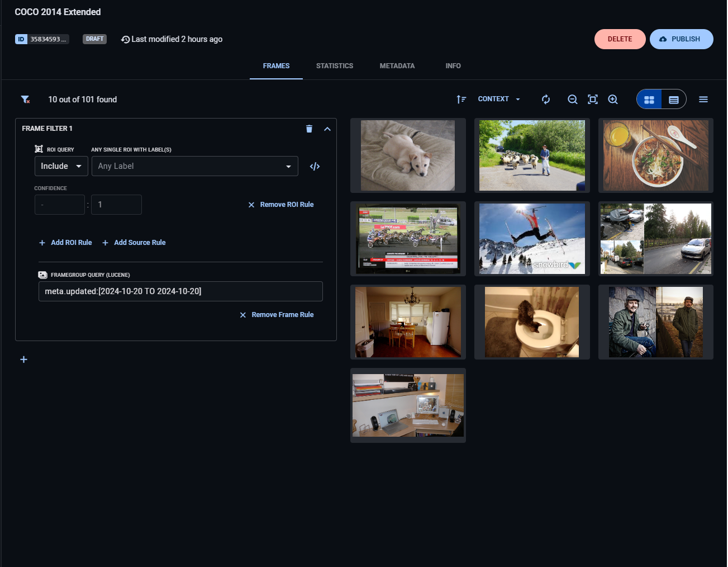This screenshot has height=567, width=728.
Task: Delete Frame Filter 1 via the trash icon
Action: pos(309,129)
